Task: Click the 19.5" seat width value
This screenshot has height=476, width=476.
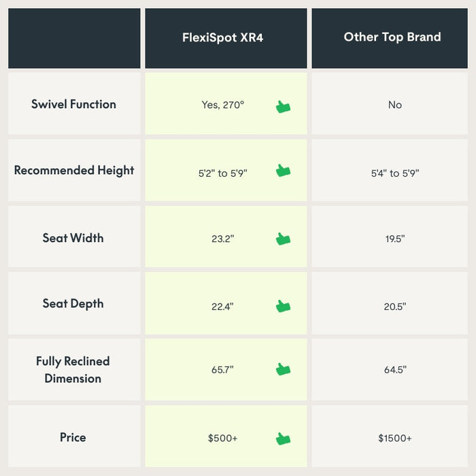Action: click(395, 239)
